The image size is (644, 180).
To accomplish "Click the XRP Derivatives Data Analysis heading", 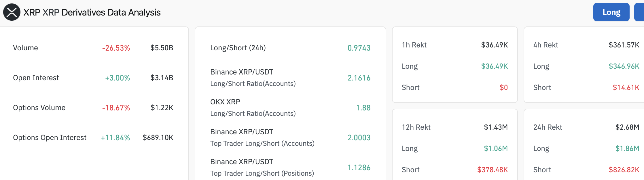I will [x=92, y=12].
